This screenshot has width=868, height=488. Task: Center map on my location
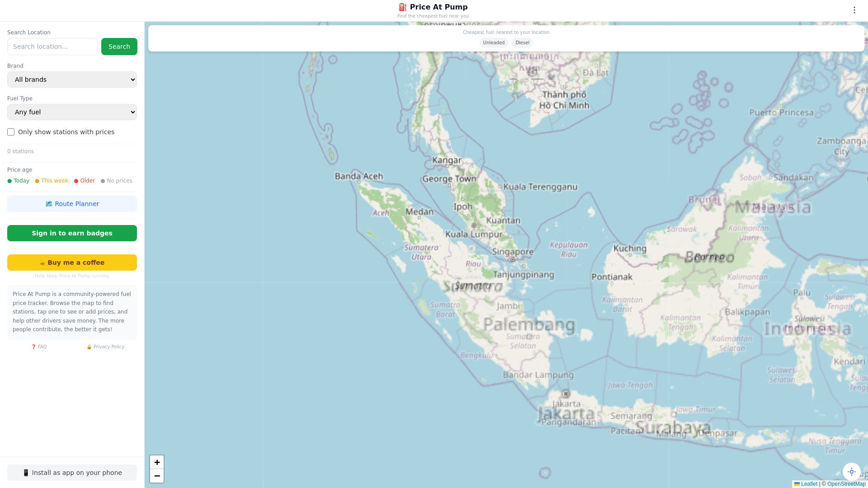(x=851, y=472)
